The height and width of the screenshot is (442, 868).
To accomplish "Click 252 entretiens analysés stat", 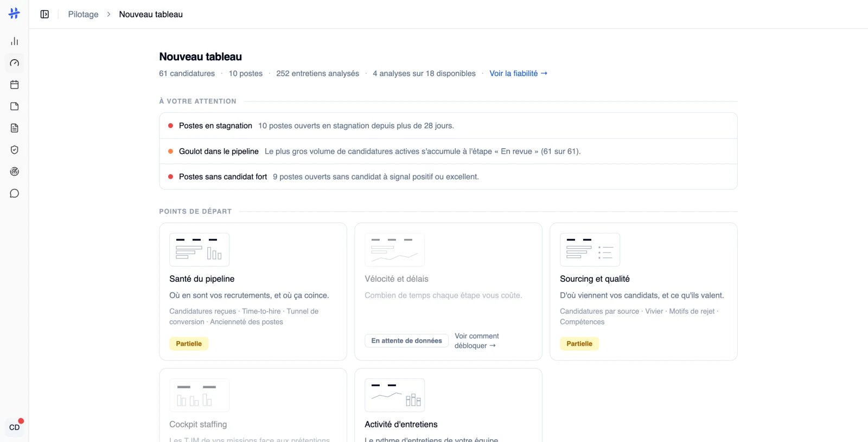I will tap(317, 73).
